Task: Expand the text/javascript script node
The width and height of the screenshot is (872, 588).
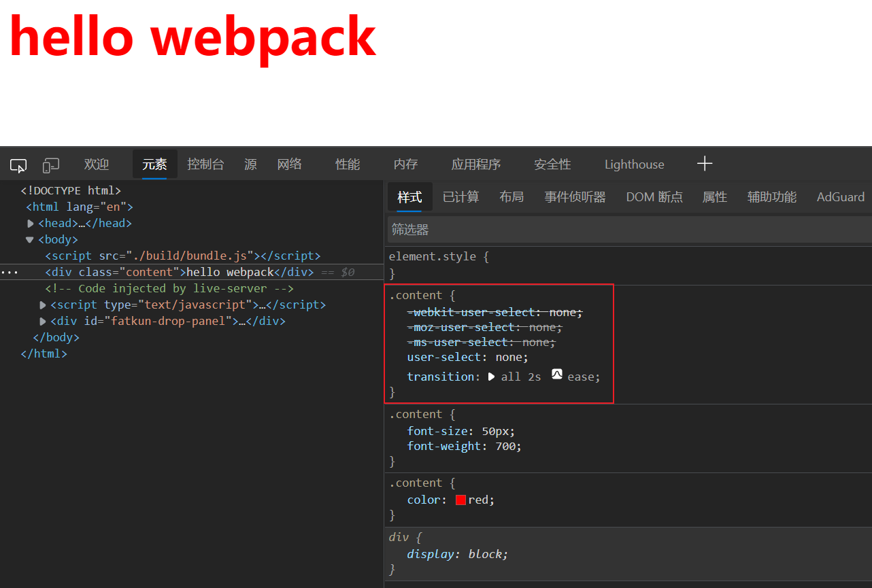Action: tap(43, 305)
